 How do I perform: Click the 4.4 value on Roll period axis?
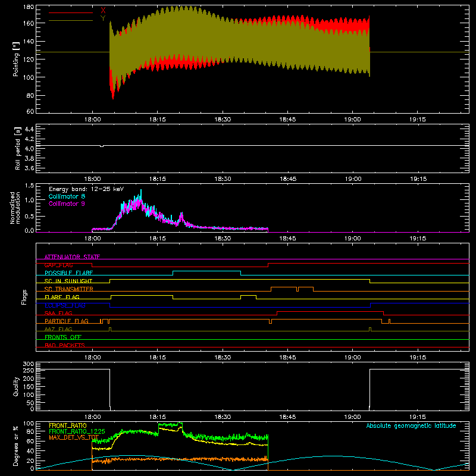click(x=29, y=129)
